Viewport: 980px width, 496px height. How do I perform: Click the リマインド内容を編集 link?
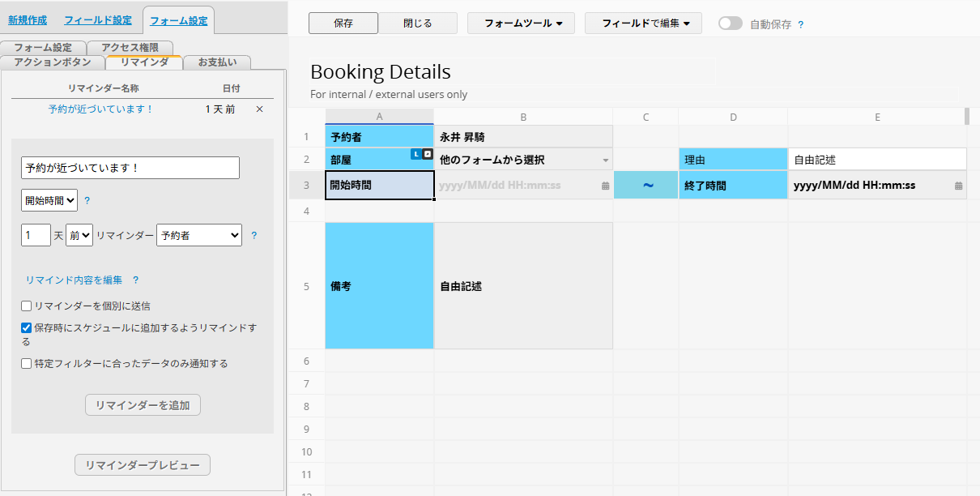(x=74, y=280)
